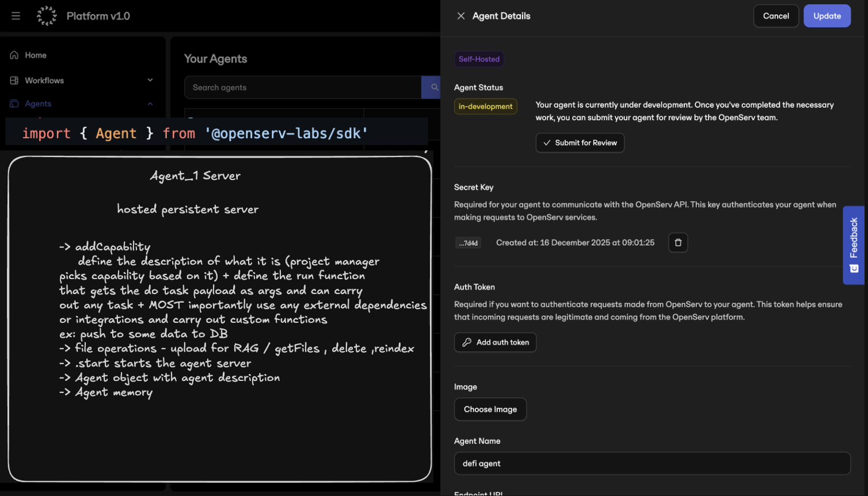Collapse the Agents section chevron
The height and width of the screenshot is (496, 868).
pyautogui.click(x=150, y=104)
